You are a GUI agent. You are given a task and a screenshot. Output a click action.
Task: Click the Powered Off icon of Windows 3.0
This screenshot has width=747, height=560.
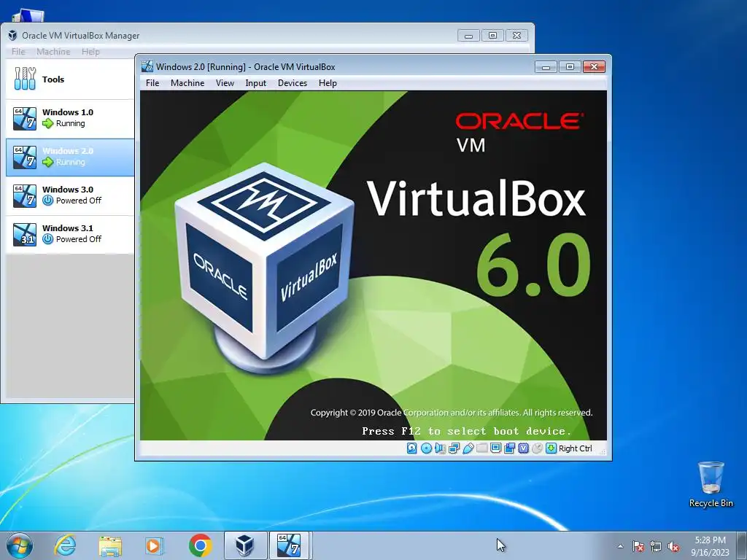pos(47,201)
